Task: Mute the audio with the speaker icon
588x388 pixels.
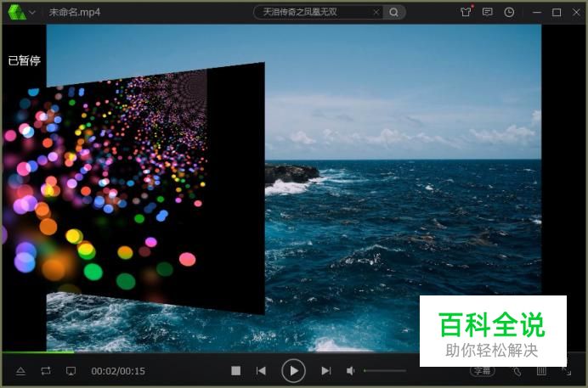Action: pos(350,371)
